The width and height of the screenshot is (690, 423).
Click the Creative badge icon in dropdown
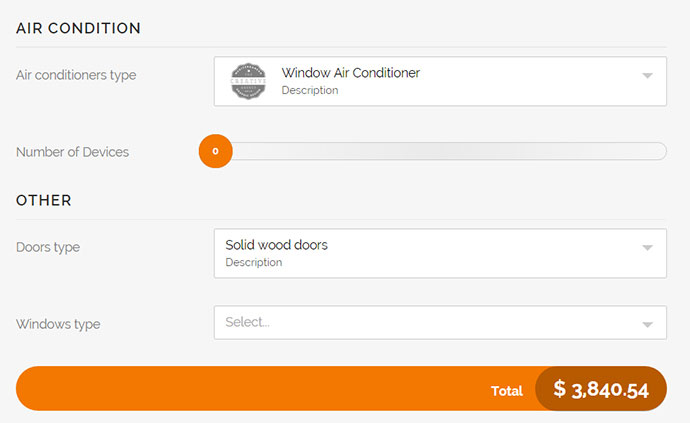(248, 81)
